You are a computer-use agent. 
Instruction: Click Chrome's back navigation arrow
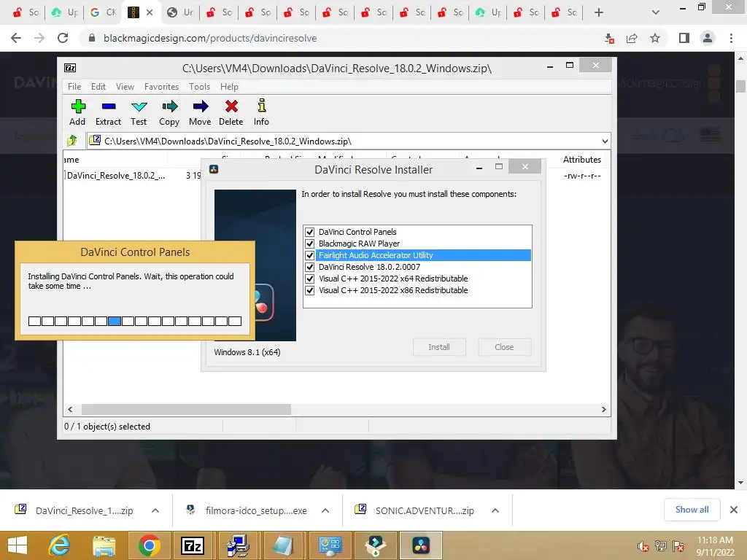click(16, 38)
